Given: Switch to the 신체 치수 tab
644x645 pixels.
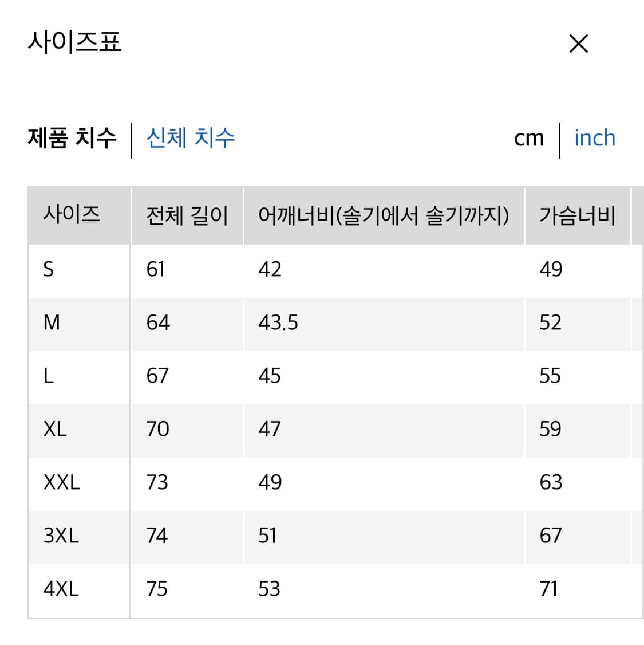Looking at the screenshot, I should (190, 138).
